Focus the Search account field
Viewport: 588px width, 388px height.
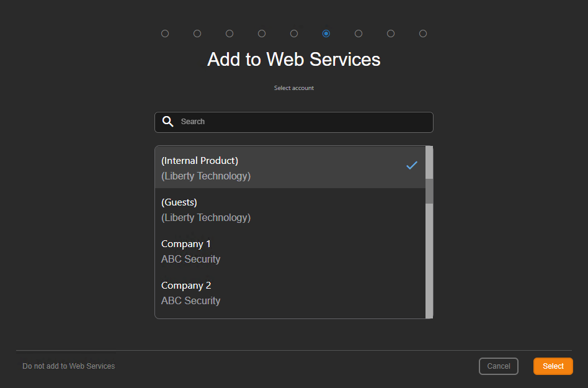(x=294, y=122)
